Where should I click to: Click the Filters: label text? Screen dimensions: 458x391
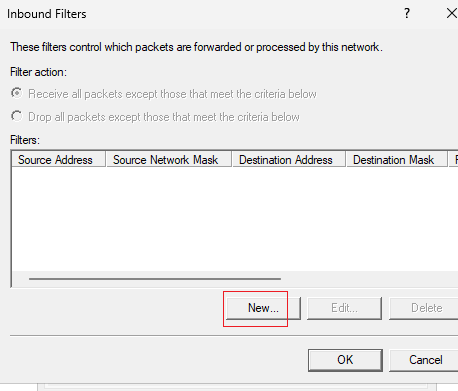[25, 140]
